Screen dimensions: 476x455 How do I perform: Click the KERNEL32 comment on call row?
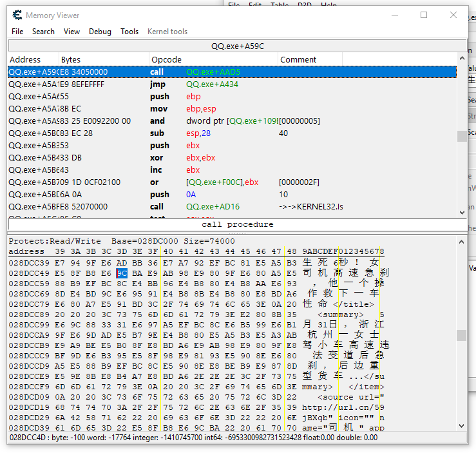[x=311, y=206]
